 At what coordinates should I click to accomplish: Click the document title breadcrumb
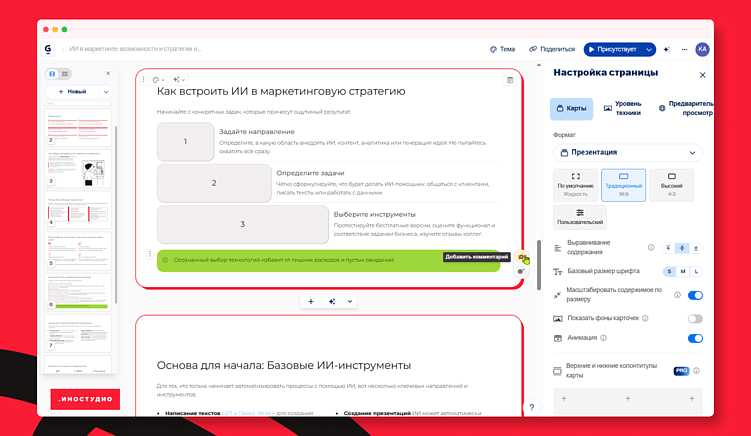135,49
